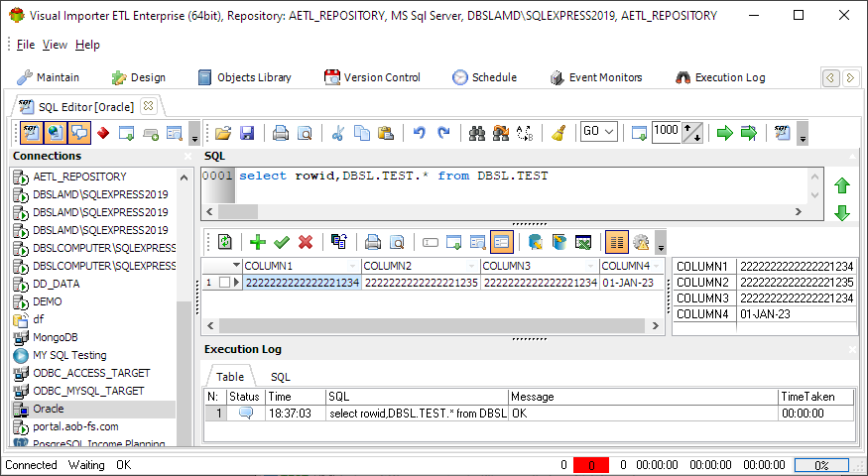Open the COLUMN4 header filter dropdown
Image resolution: width=868 pixels, height=476 pixels.
tap(657, 266)
